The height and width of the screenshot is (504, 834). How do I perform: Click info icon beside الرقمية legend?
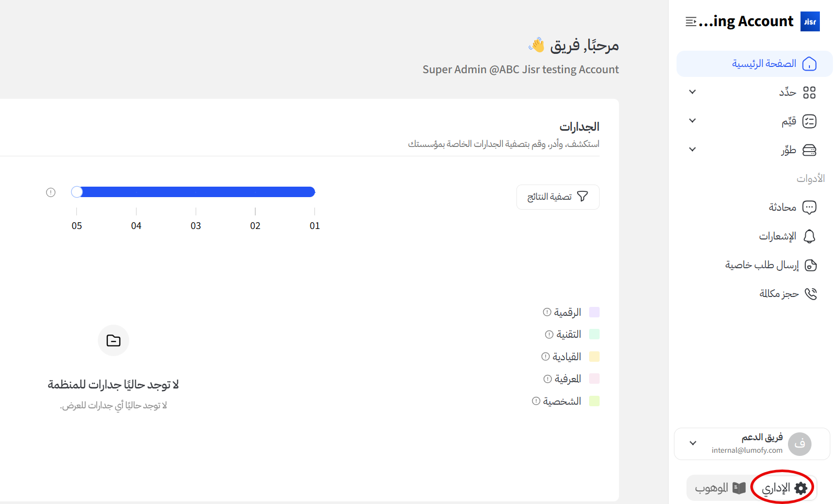tap(547, 312)
